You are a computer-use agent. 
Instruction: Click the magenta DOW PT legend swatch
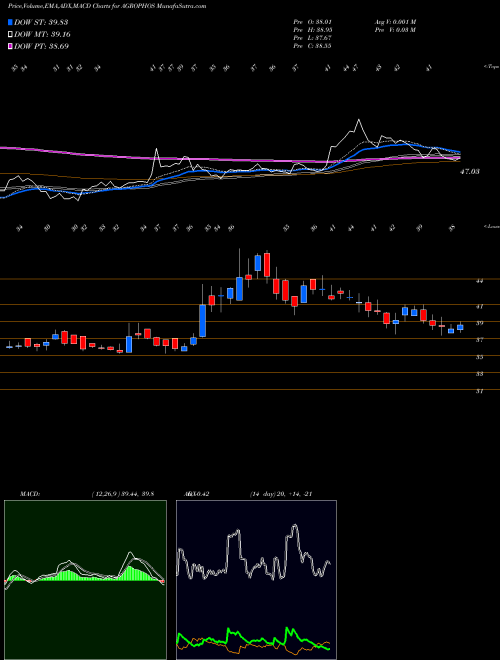coord(10,46)
